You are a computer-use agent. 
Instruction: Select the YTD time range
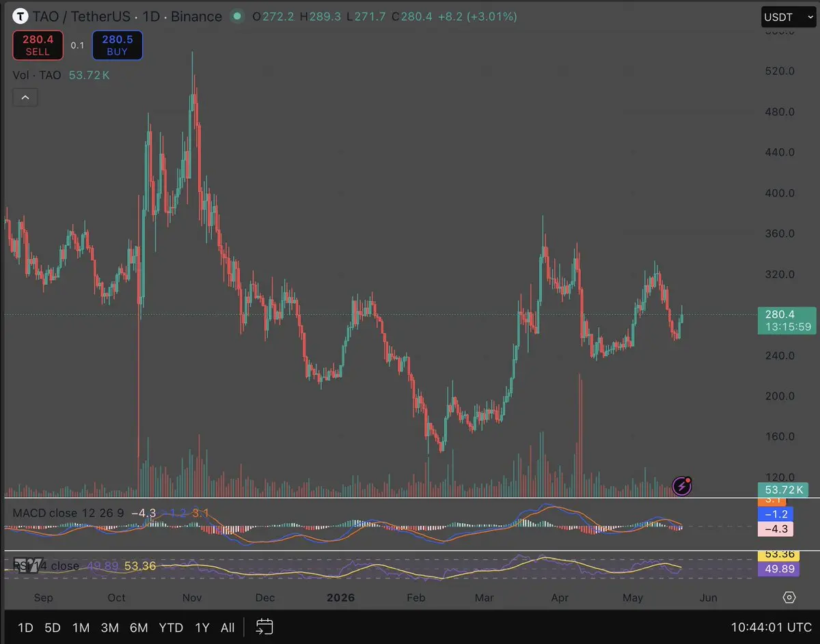[171, 628]
